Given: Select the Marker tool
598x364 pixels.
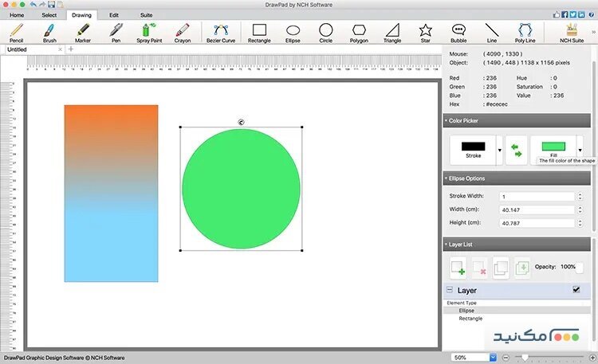Looking at the screenshot, I should [x=83, y=33].
